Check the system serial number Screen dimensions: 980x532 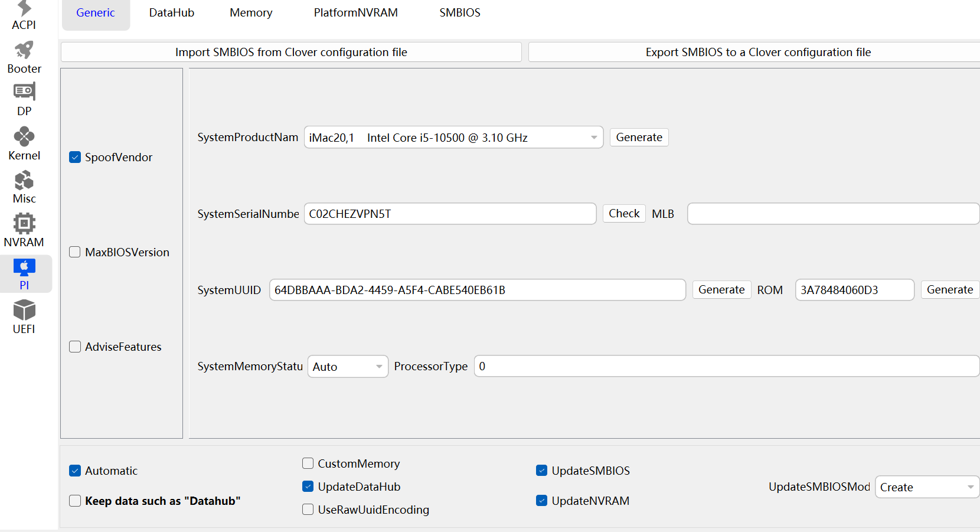pyautogui.click(x=624, y=214)
